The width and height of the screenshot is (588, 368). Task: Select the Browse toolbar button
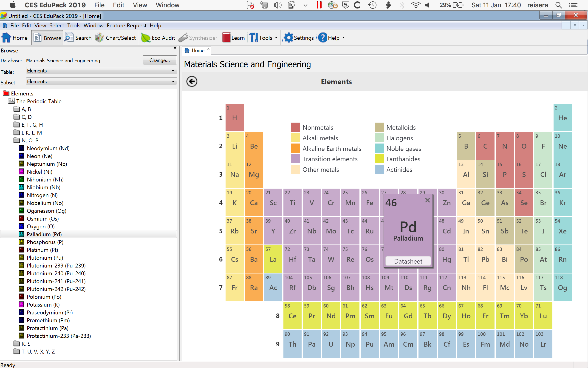(47, 38)
